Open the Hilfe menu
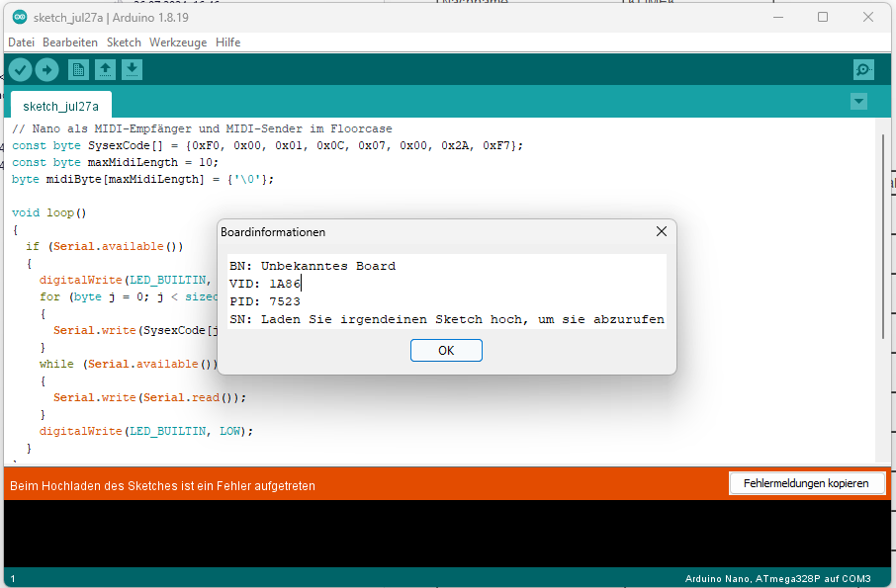Image resolution: width=896 pixels, height=588 pixels. pyautogui.click(x=227, y=42)
